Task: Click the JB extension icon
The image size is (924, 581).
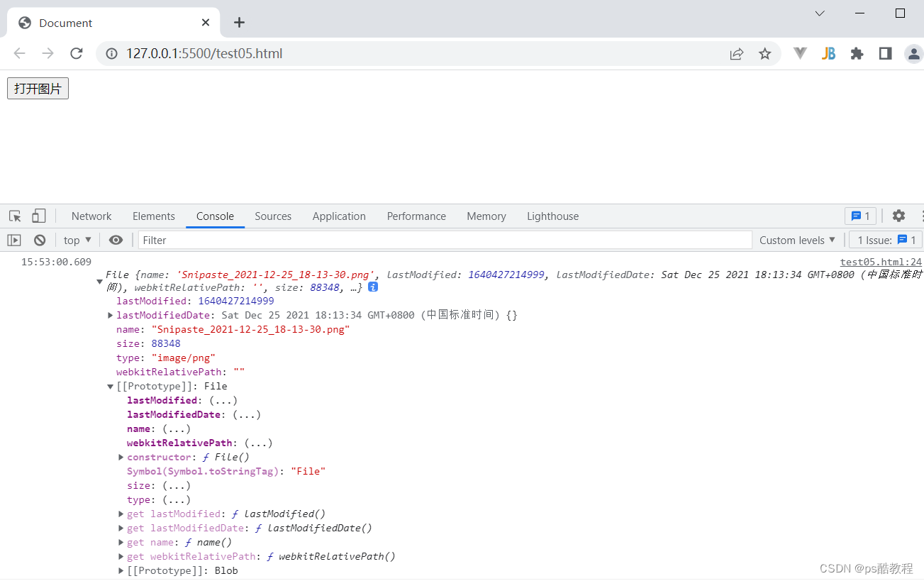Action: [828, 53]
